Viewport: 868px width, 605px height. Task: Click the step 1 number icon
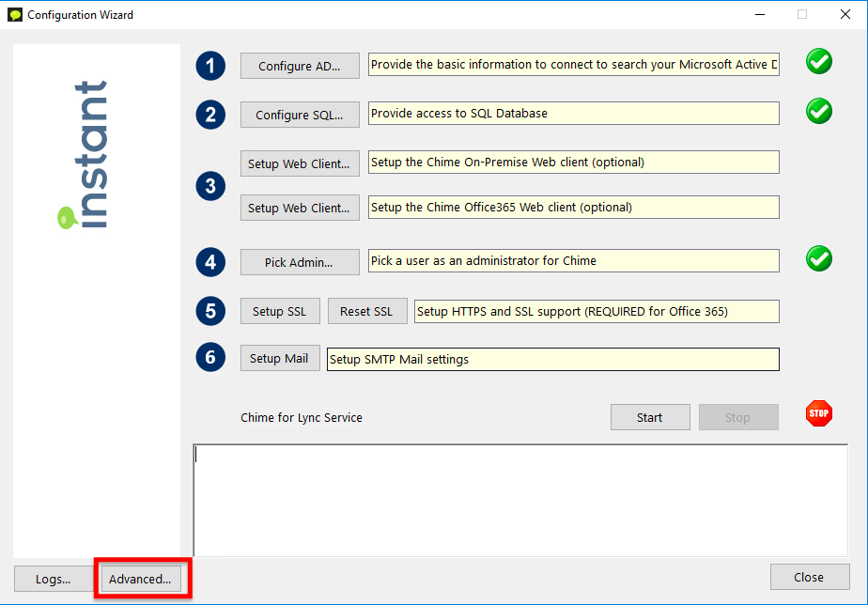coord(210,66)
